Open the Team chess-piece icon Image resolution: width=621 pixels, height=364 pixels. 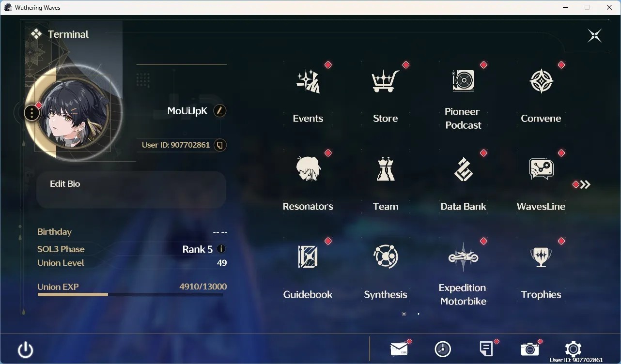[386, 169]
